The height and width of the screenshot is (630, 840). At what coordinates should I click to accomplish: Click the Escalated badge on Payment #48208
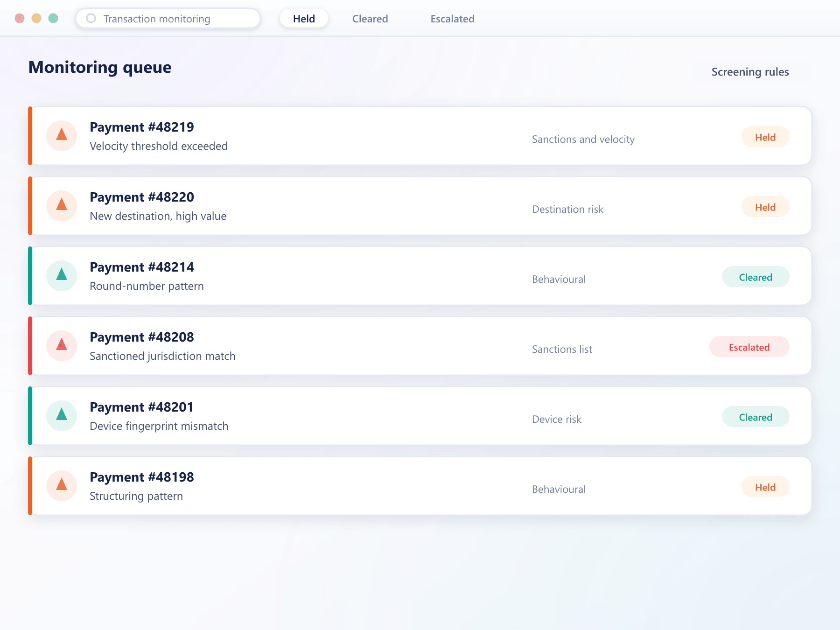click(x=749, y=347)
